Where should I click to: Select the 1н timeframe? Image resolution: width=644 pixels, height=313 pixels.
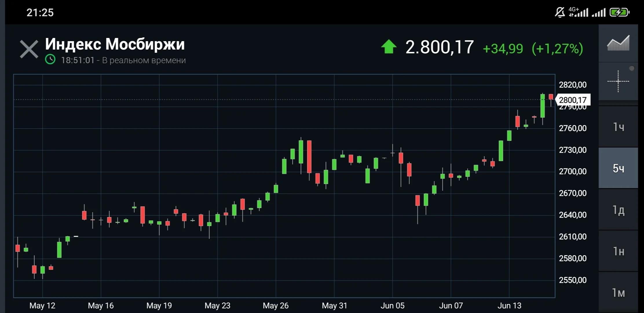[618, 251]
